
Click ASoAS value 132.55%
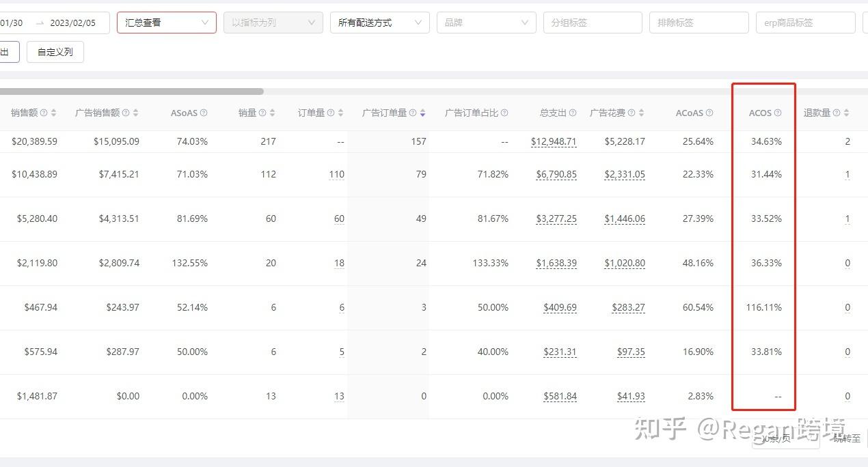189,264
